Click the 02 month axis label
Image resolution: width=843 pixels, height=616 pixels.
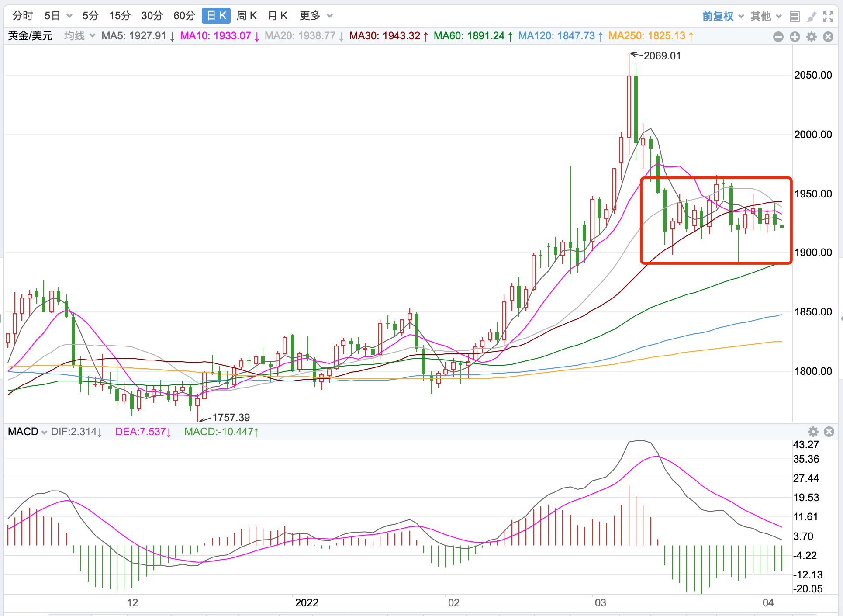pos(454,603)
